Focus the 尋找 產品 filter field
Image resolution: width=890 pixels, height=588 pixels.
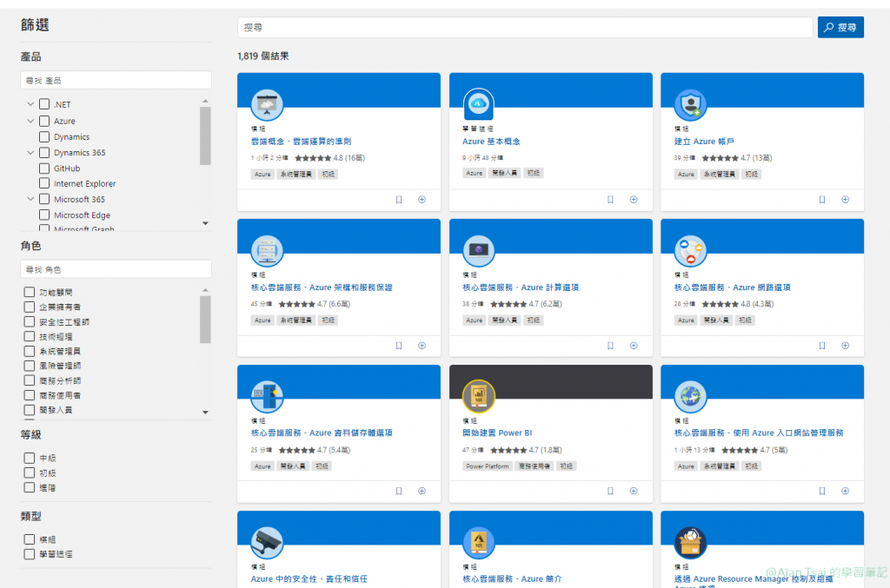(x=116, y=80)
